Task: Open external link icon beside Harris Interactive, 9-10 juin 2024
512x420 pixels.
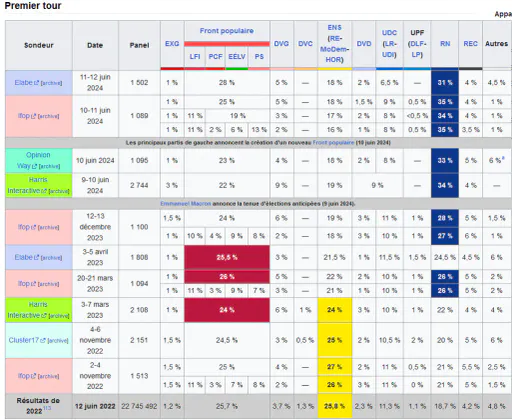Action: [44, 191]
